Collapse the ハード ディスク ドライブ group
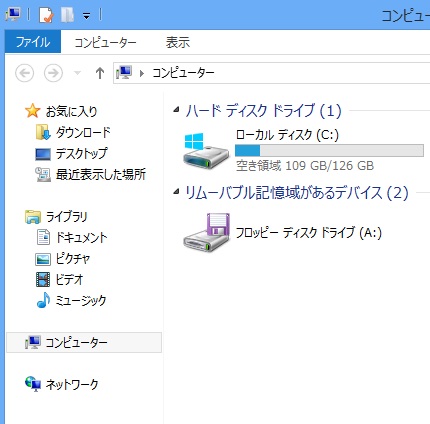Viewport: 430px width, 424px height. pos(176,109)
